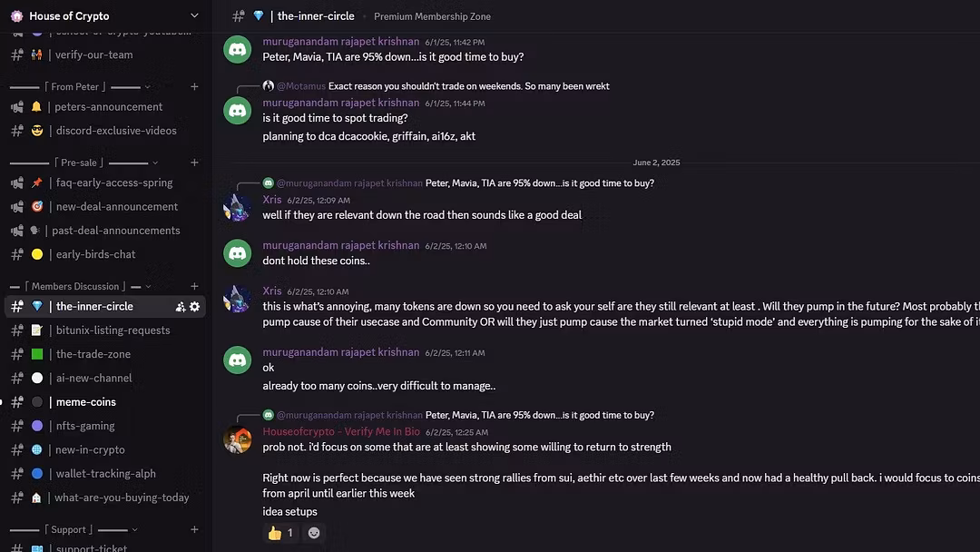This screenshot has height=552, width=980.
Task: Open edit channel gear for the-inner-circle
Action: pyautogui.click(x=194, y=307)
